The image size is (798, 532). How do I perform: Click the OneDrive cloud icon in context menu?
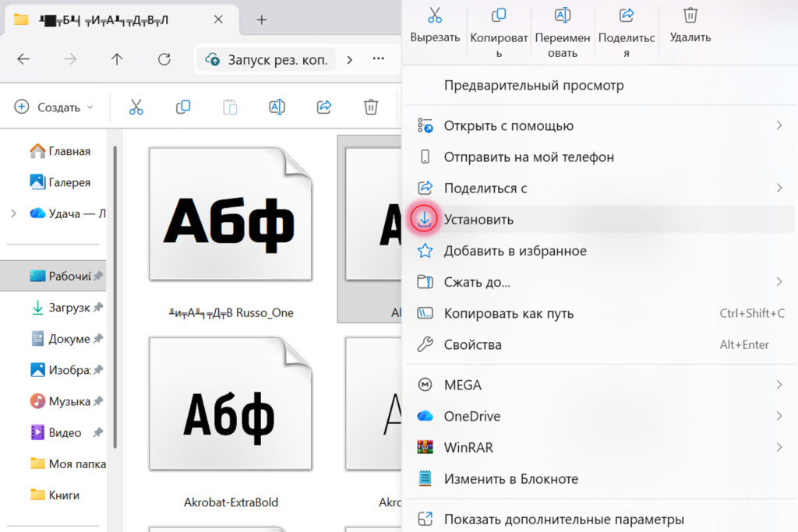click(425, 417)
